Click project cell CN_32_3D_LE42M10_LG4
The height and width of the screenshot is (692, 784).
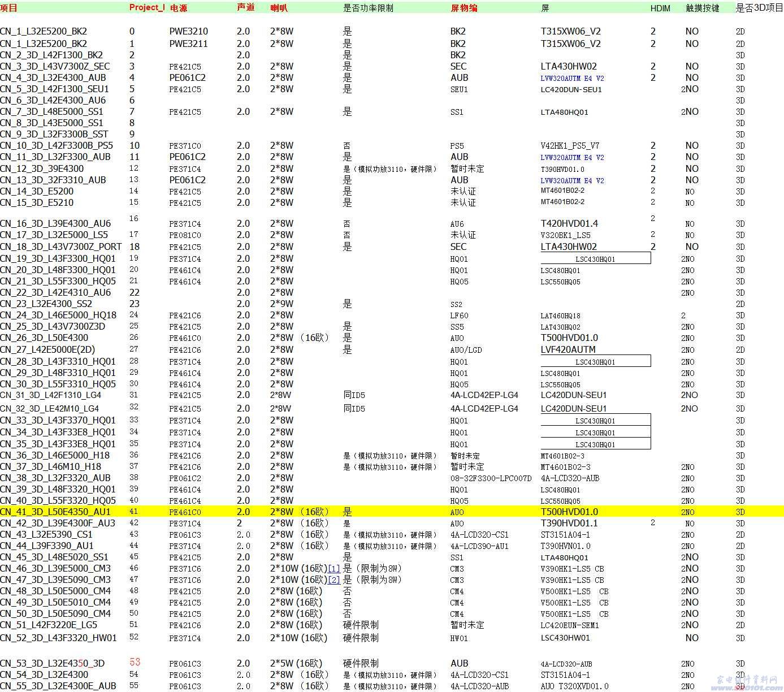tap(50, 409)
